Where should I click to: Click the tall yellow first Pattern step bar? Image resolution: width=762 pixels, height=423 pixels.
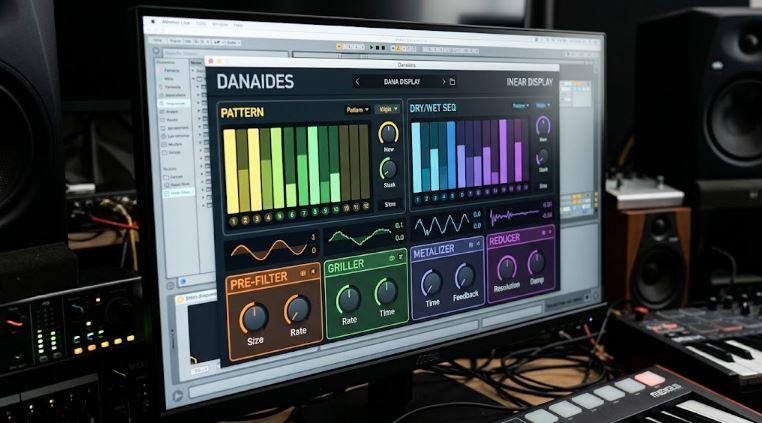(230, 171)
